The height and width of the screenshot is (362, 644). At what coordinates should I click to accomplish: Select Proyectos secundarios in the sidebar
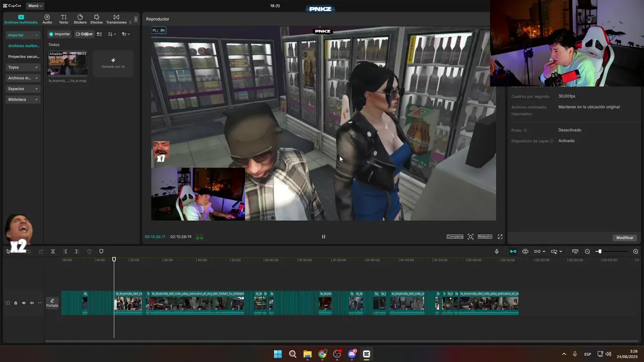pyautogui.click(x=24, y=56)
